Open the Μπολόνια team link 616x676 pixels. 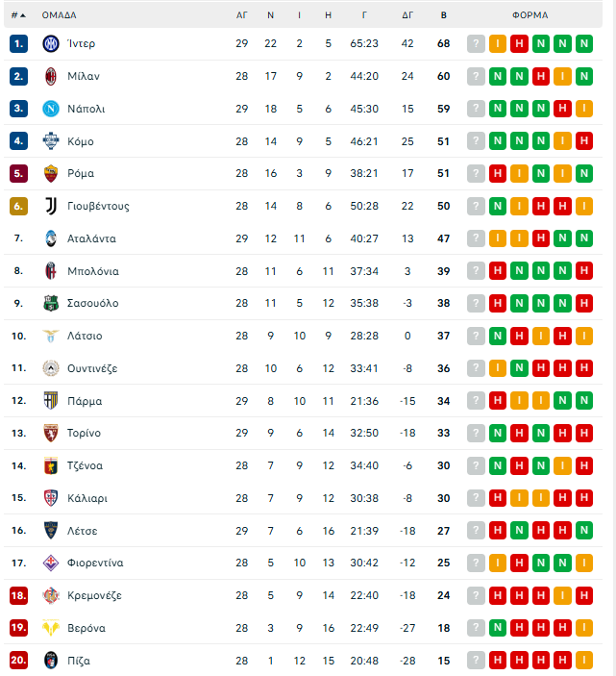tap(93, 271)
